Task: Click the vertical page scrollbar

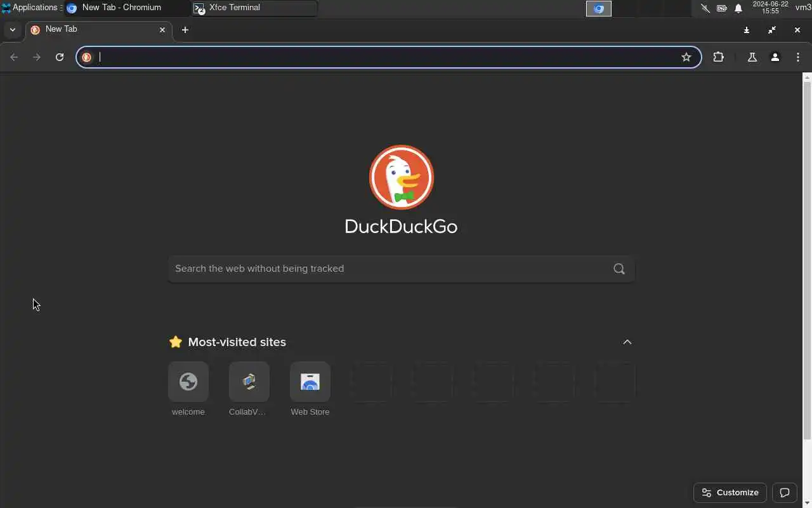Action: click(x=807, y=260)
